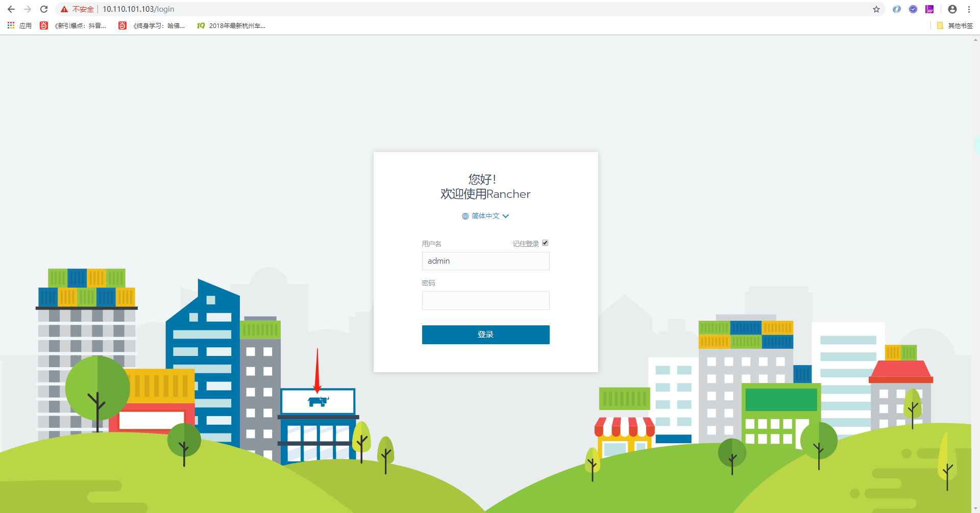Click the globe icon beside 简体中文
The height and width of the screenshot is (513, 980).
pyautogui.click(x=465, y=216)
